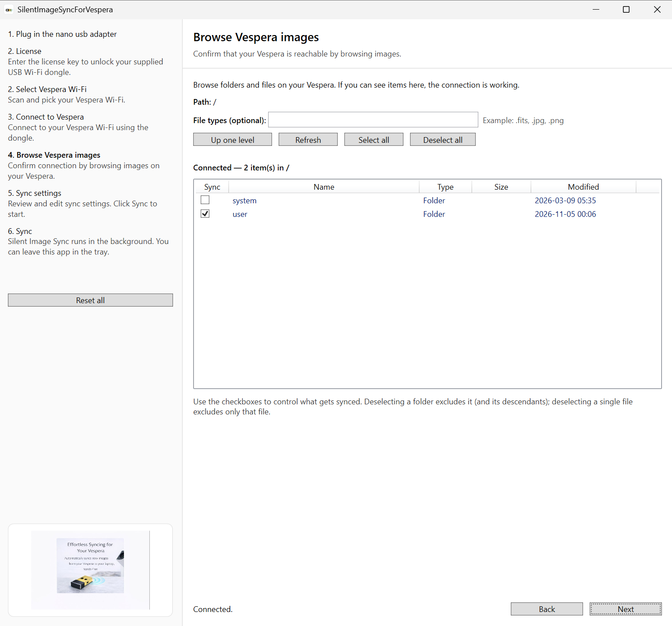This screenshot has height=626, width=672.
Task: Focus the File types filter field
Action: point(373,120)
